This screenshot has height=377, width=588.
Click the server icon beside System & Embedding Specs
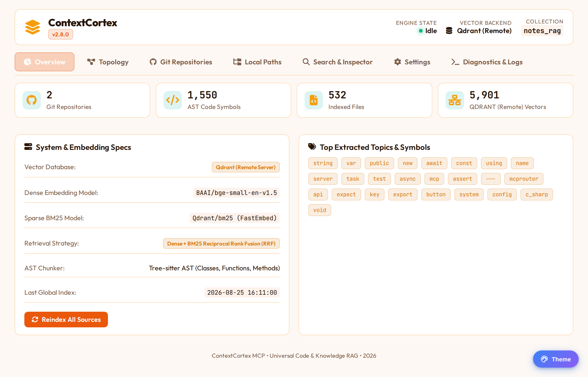click(x=28, y=147)
